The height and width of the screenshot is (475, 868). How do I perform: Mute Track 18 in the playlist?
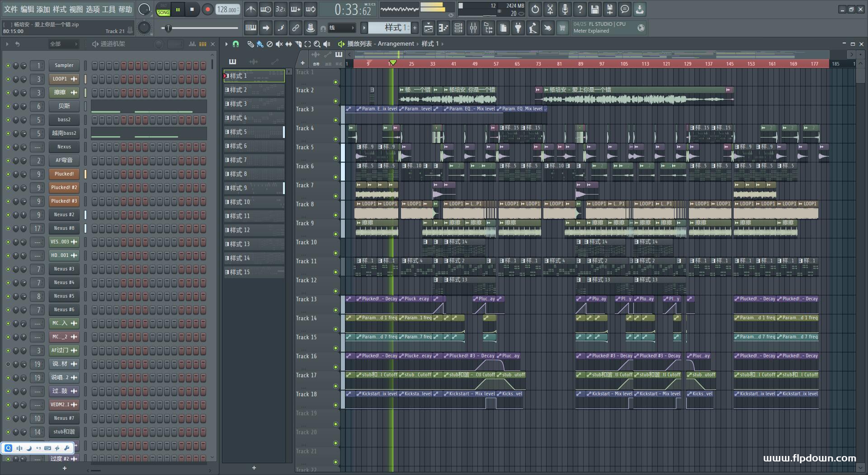(x=335, y=405)
